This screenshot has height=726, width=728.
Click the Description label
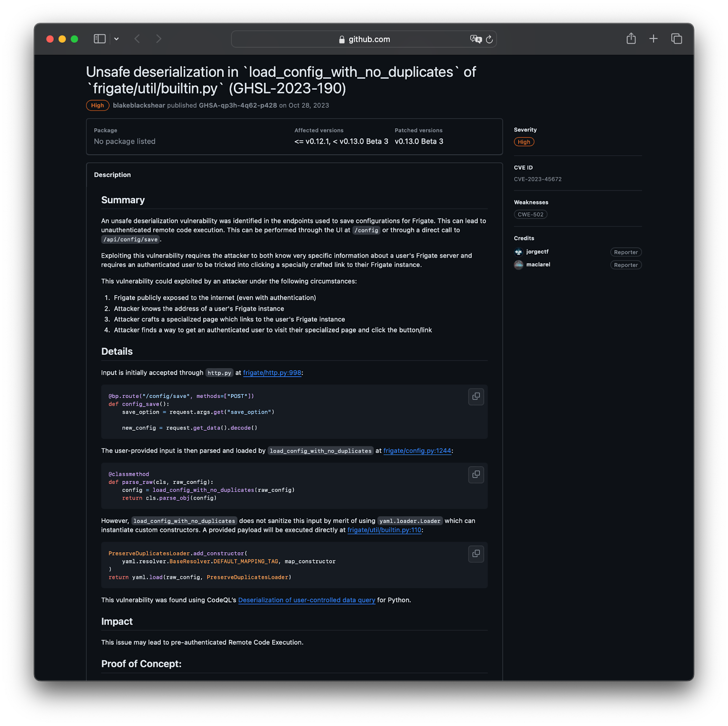tap(112, 175)
